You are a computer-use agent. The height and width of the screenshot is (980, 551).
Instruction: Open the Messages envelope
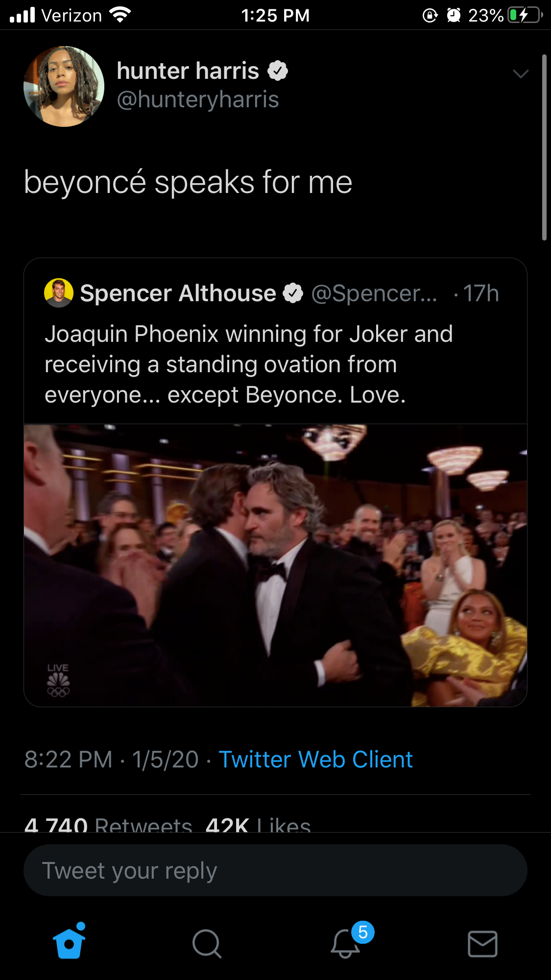[x=482, y=943]
